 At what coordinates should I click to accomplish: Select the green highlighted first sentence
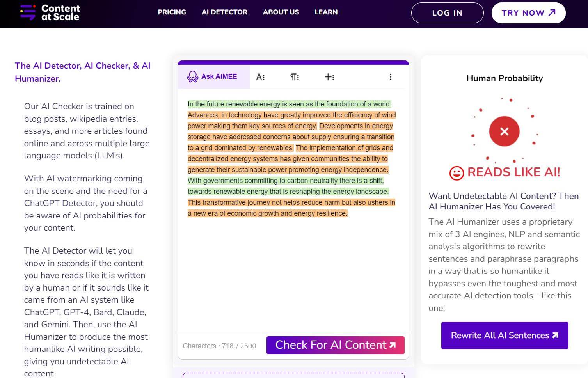click(289, 104)
